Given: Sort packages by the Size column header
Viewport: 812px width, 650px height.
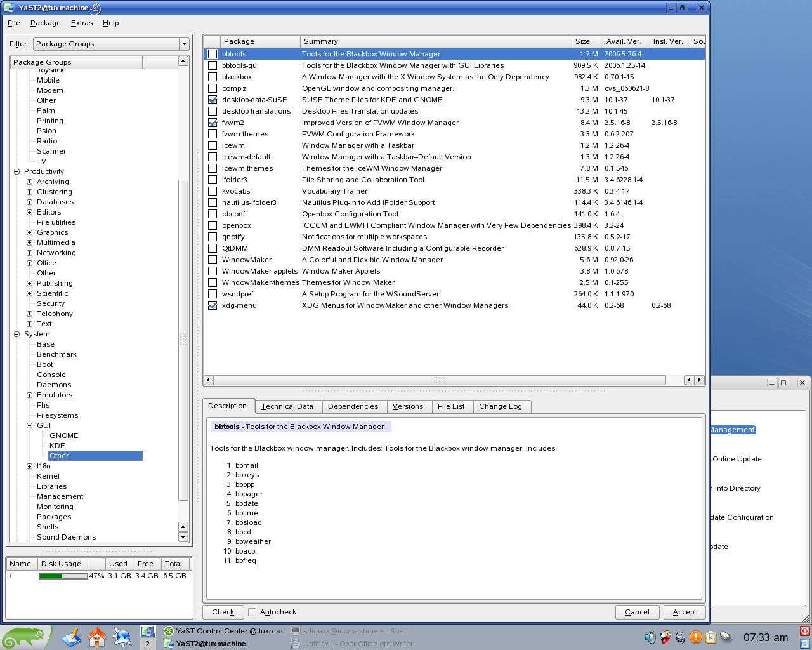Looking at the screenshot, I should (x=587, y=41).
